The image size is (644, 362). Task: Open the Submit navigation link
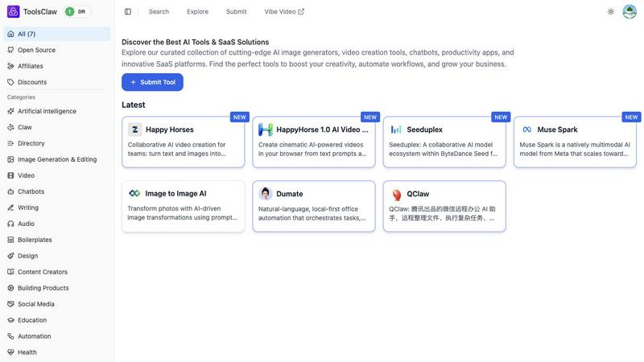click(236, 11)
